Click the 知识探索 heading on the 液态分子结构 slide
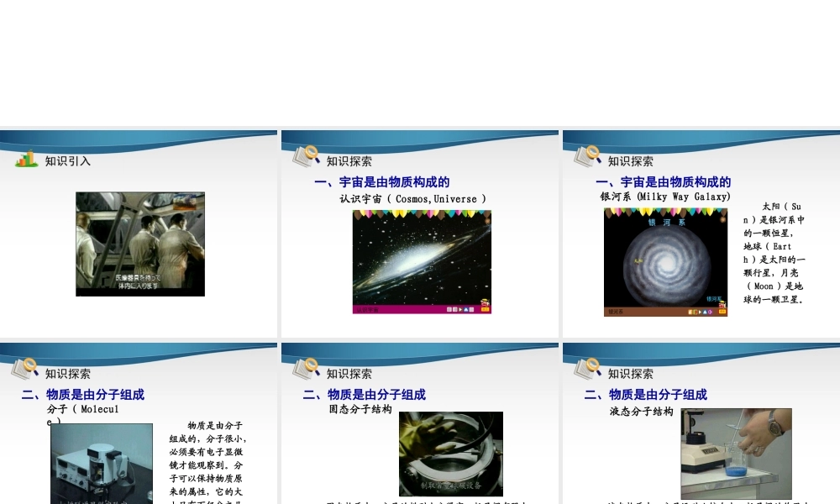840x504 pixels. [631, 374]
